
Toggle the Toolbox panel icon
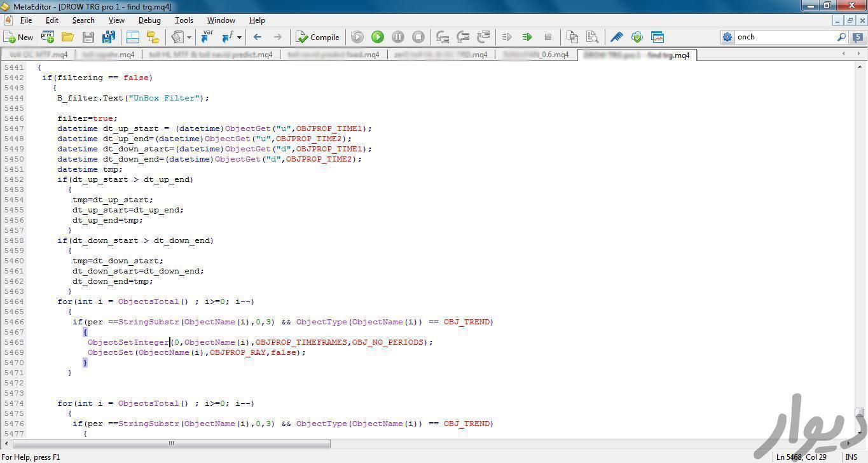point(133,37)
